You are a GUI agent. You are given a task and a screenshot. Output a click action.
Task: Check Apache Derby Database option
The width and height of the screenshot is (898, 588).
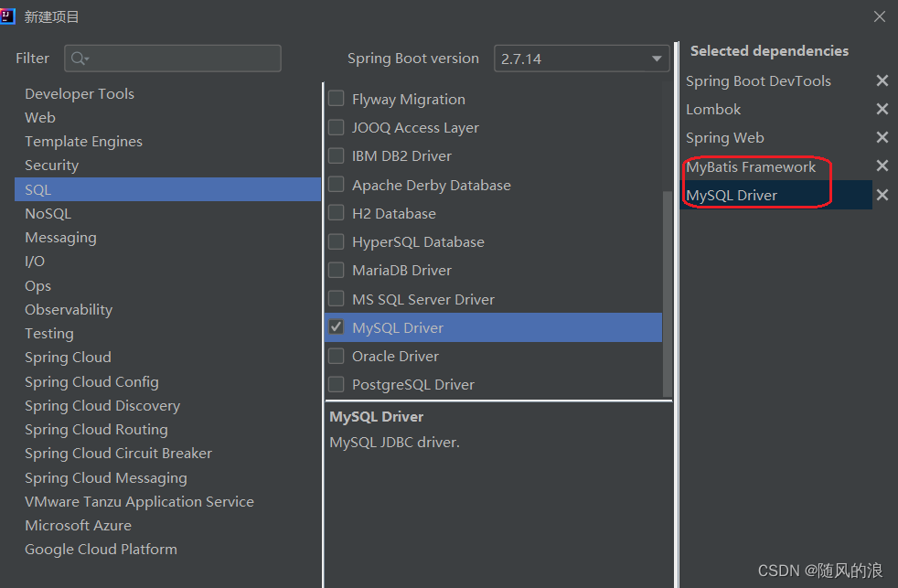(337, 185)
